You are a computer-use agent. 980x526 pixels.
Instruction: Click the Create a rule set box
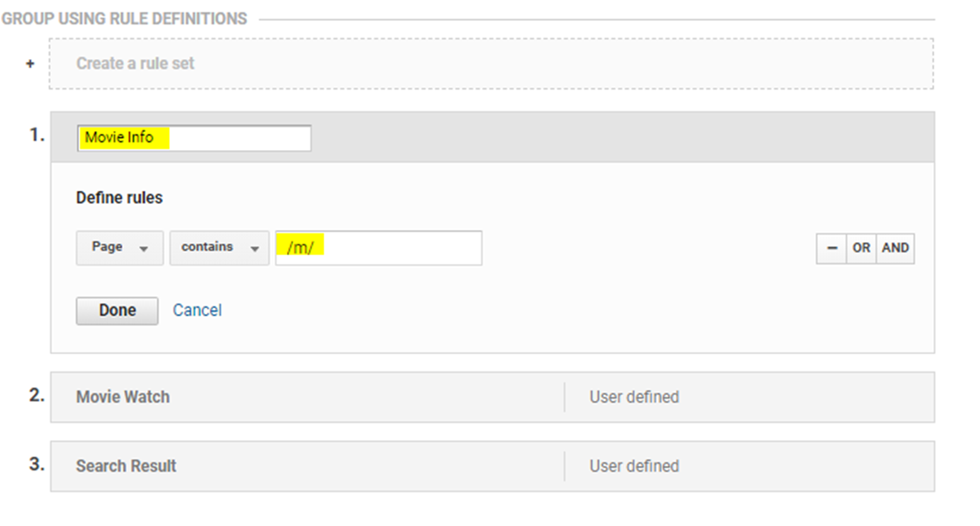(491, 63)
